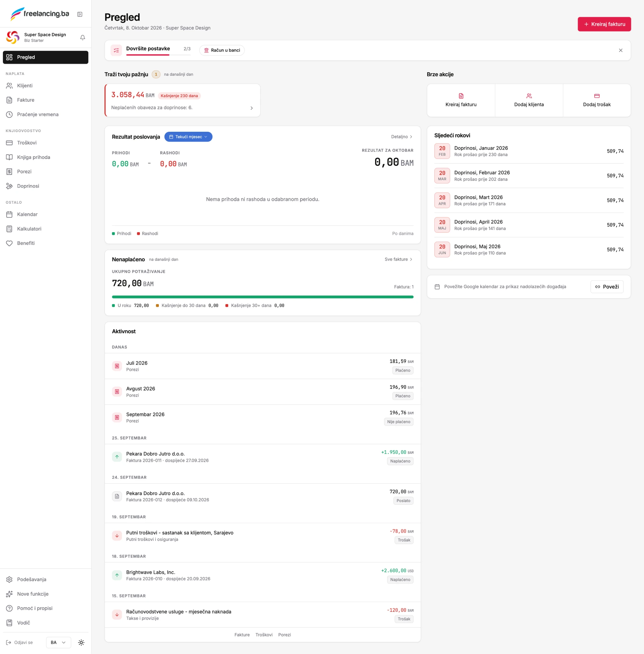Open Knjiga prihoda section
Viewport: 644px width, 654px height.
pyautogui.click(x=46, y=157)
